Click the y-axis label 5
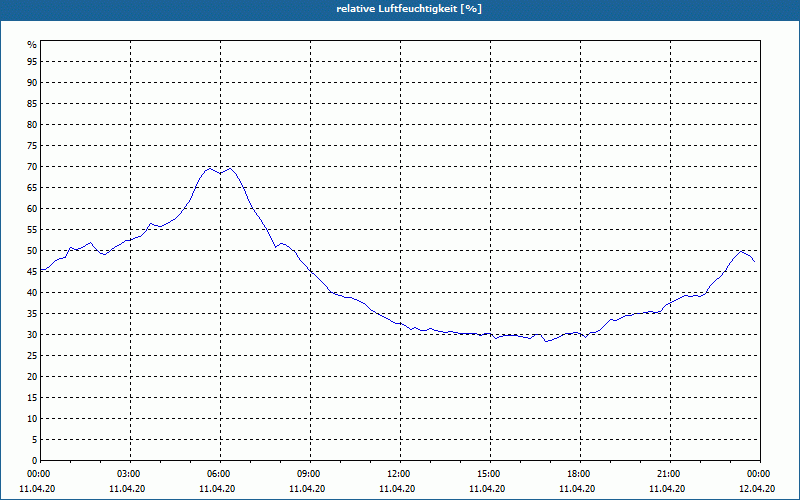Image resolution: width=800 pixels, height=500 pixels. tap(35, 440)
